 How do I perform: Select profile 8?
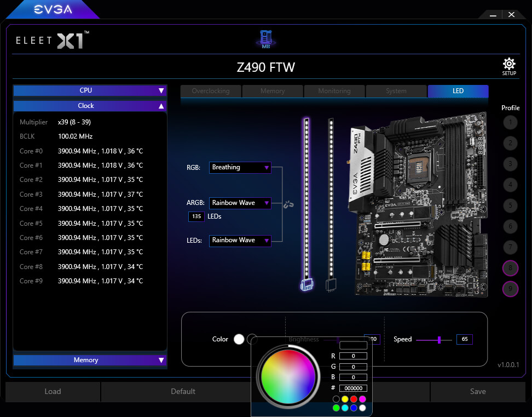click(510, 268)
